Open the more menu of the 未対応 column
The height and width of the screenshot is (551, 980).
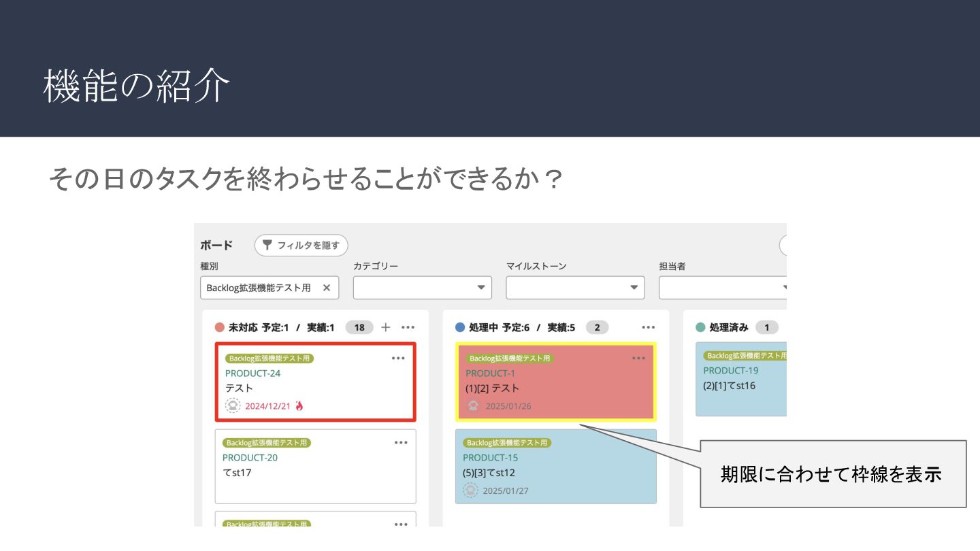click(x=408, y=327)
